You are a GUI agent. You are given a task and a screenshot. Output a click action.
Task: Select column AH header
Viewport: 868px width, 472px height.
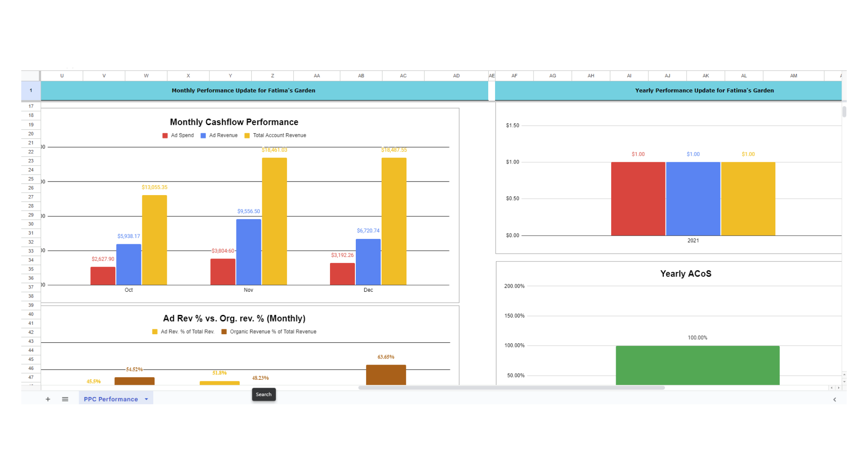click(591, 76)
